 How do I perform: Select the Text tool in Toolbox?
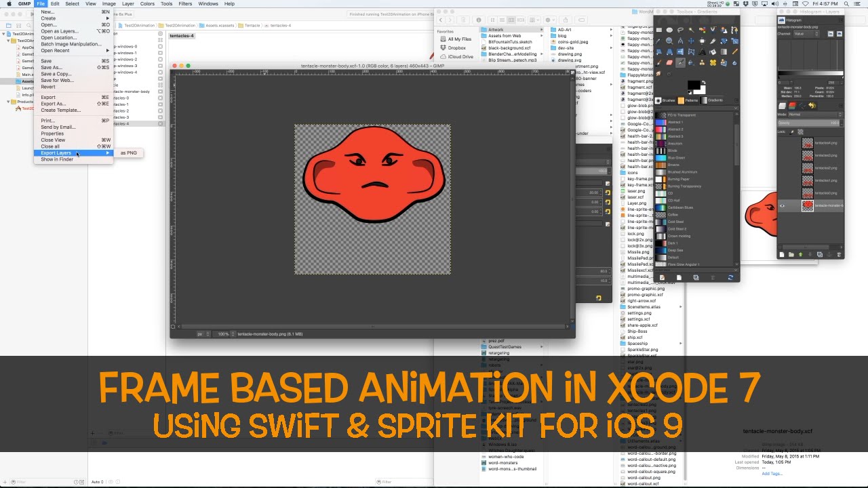point(702,52)
